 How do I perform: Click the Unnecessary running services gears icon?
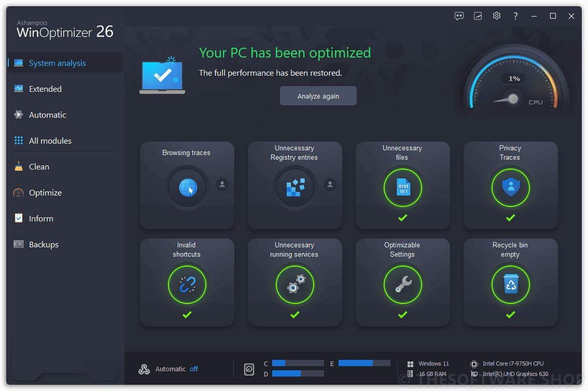295,285
